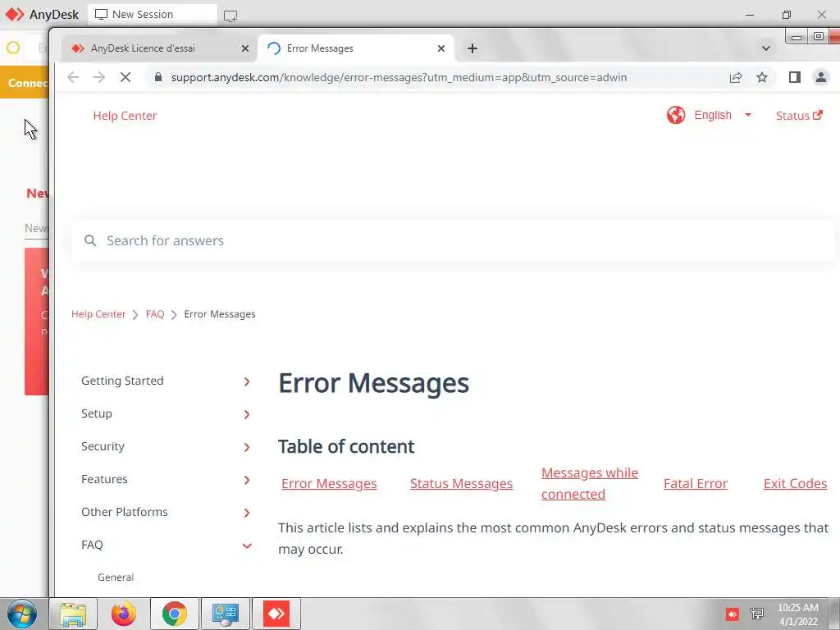Click the Help Center header link

click(125, 116)
